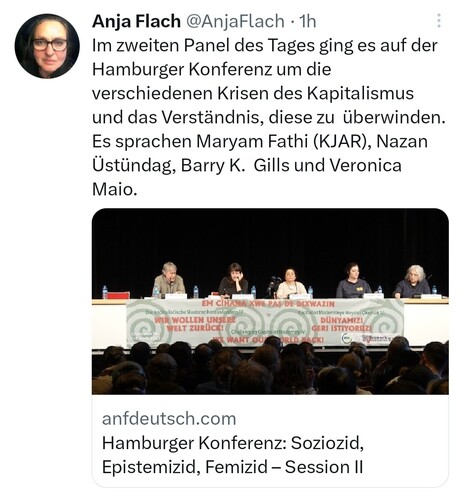Open the @AnjaFlach handle
The height and width of the screenshot is (498, 463).
[x=235, y=21]
